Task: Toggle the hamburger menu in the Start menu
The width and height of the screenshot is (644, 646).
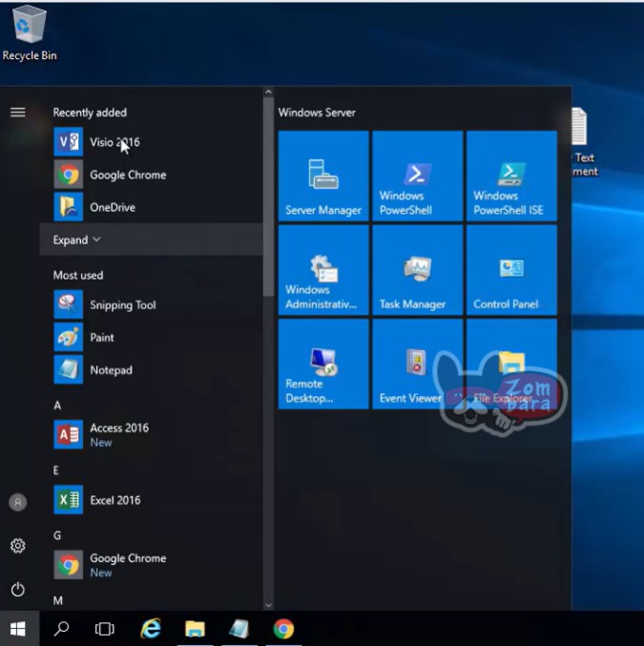Action: pos(18,112)
